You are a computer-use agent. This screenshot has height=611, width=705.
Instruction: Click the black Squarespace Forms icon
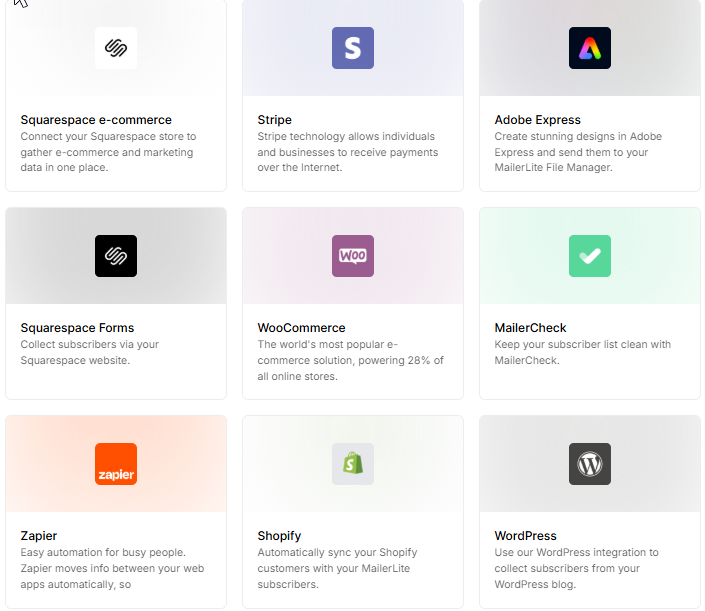(116, 256)
